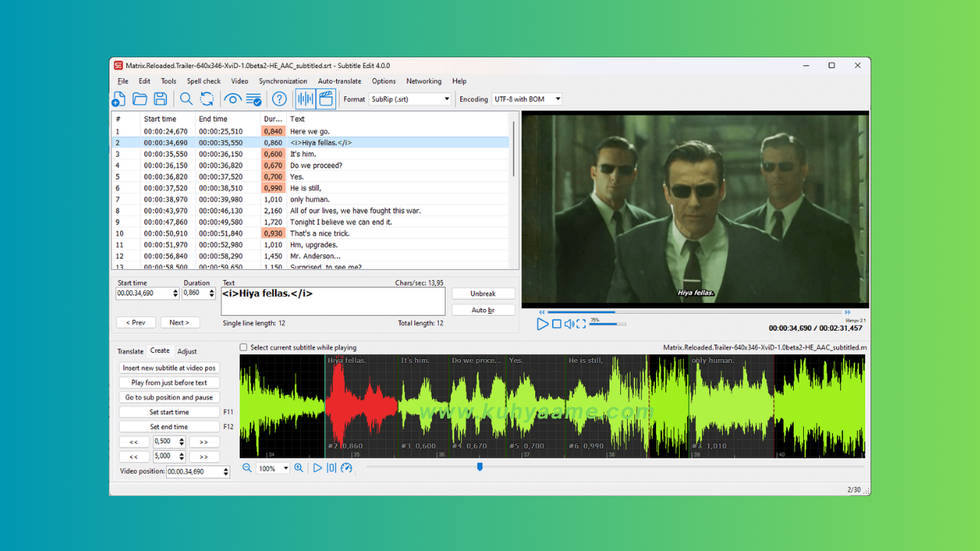Adjust the Start time spinner arrows
This screenshot has width=980, height=551.
tap(175, 293)
